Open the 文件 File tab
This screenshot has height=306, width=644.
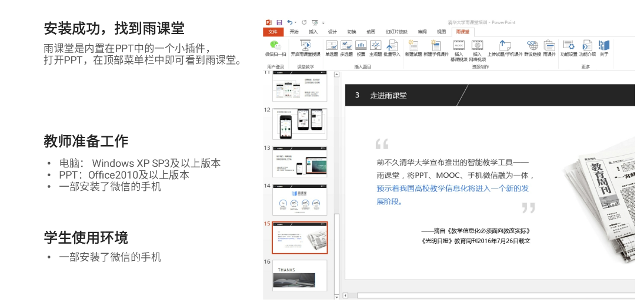(x=273, y=32)
